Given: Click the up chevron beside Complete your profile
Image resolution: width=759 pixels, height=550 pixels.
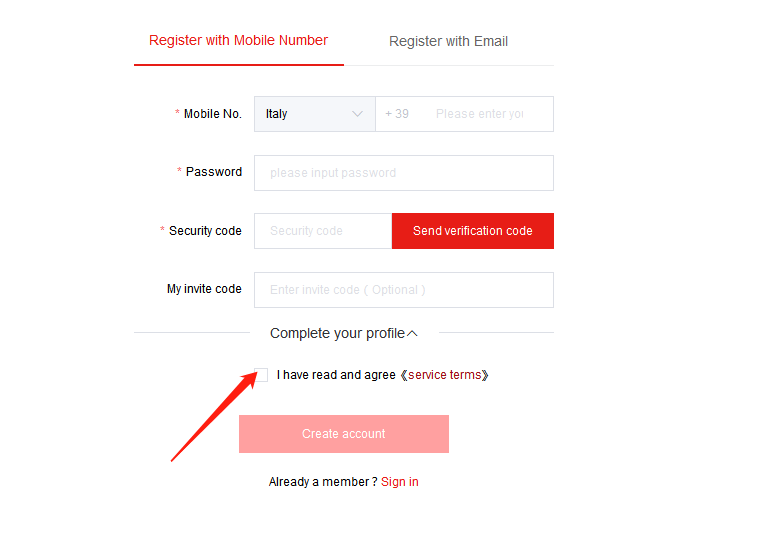Looking at the screenshot, I should click(412, 334).
